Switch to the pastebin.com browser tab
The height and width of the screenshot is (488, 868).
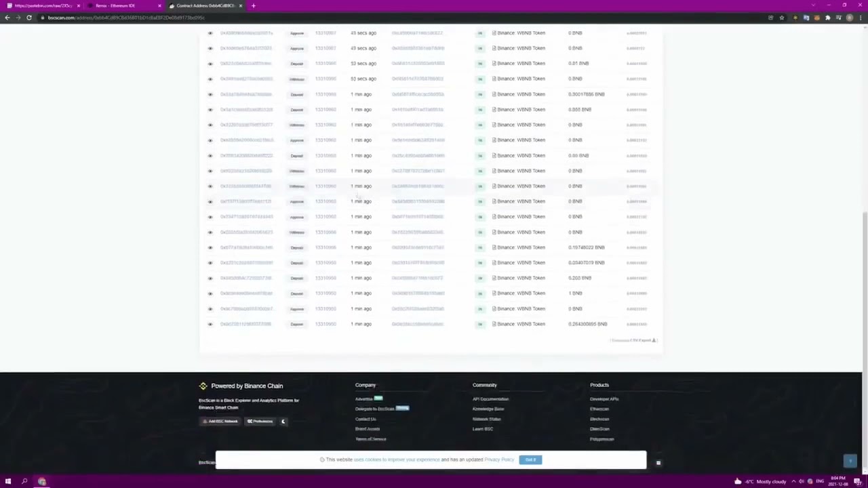coord(42,5)
